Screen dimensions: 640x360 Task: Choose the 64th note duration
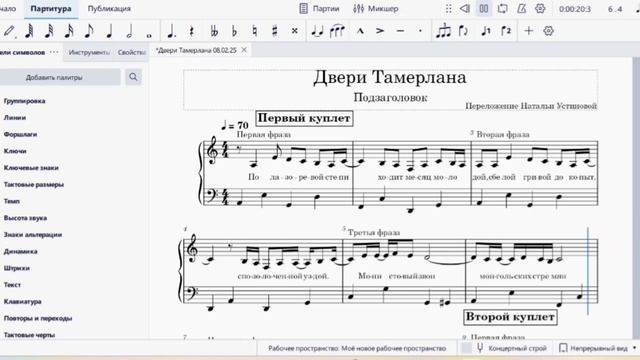(x=29, y=31)
